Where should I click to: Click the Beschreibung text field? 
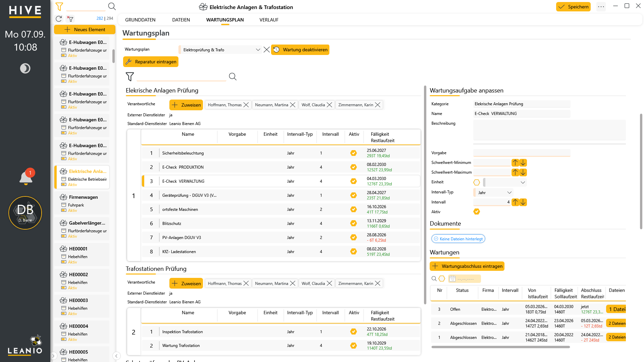coord(549,130)
